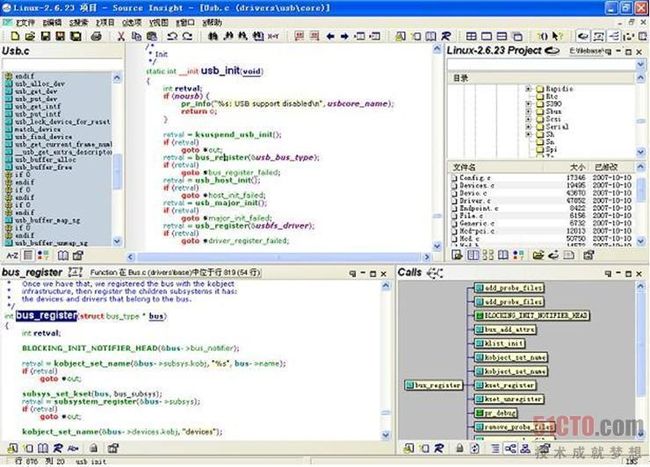Select Config.c in project file list

point(475,178)
